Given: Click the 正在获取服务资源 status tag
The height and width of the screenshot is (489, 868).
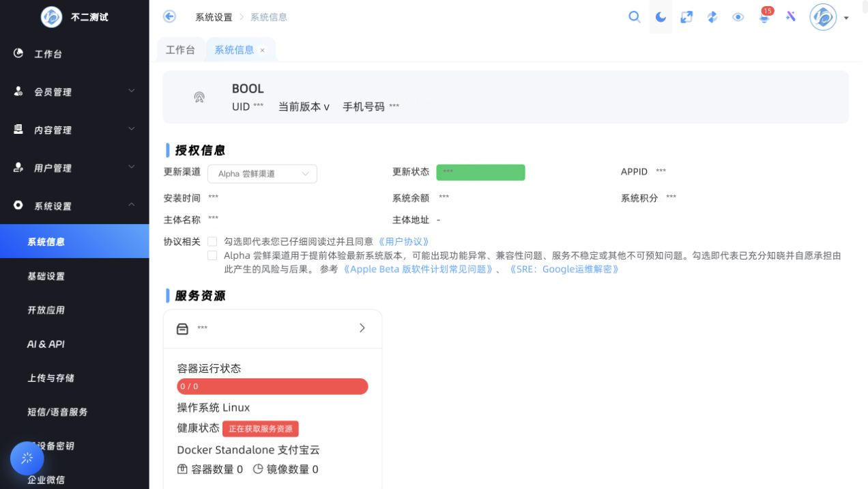Looking at the screenshot, I should (261, 429).
